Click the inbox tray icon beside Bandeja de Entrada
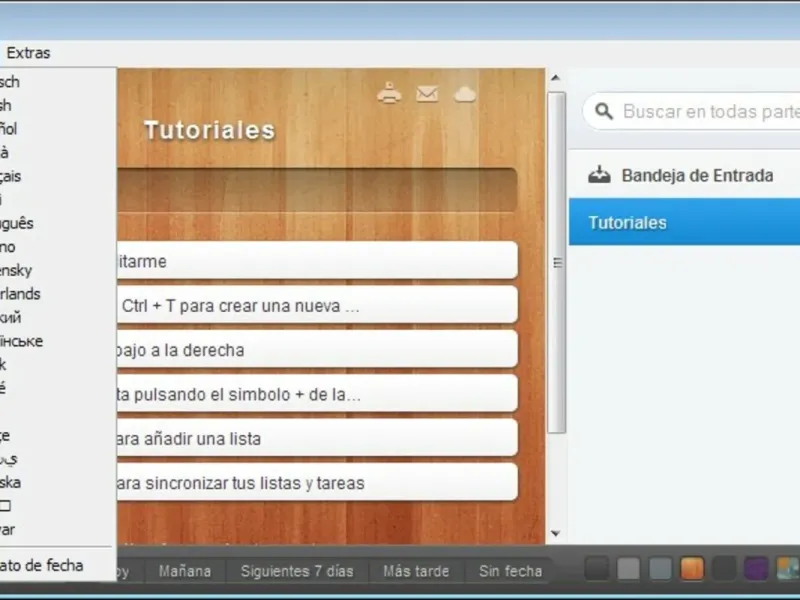Viewport: 800px width, 600px height. coord(599,175)
